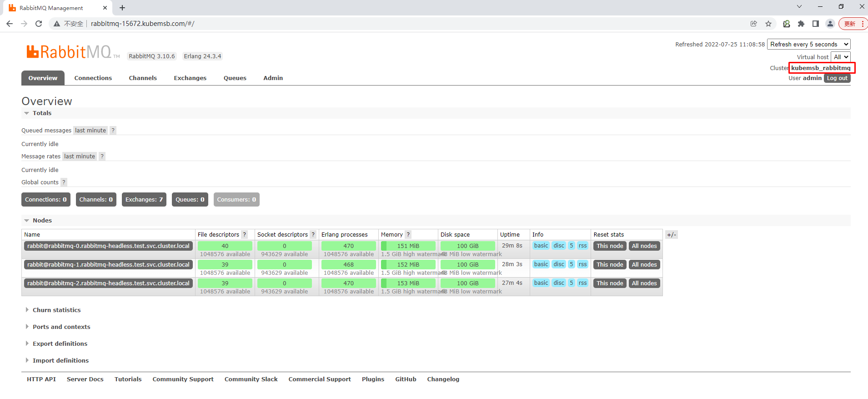Collapse the Totals section

tap(42, 113)
